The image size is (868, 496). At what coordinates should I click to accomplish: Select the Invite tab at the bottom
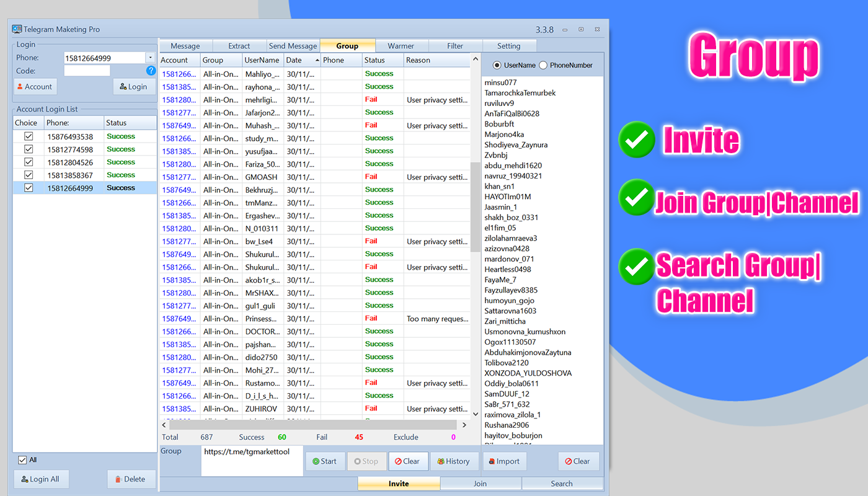coord(399,484)
